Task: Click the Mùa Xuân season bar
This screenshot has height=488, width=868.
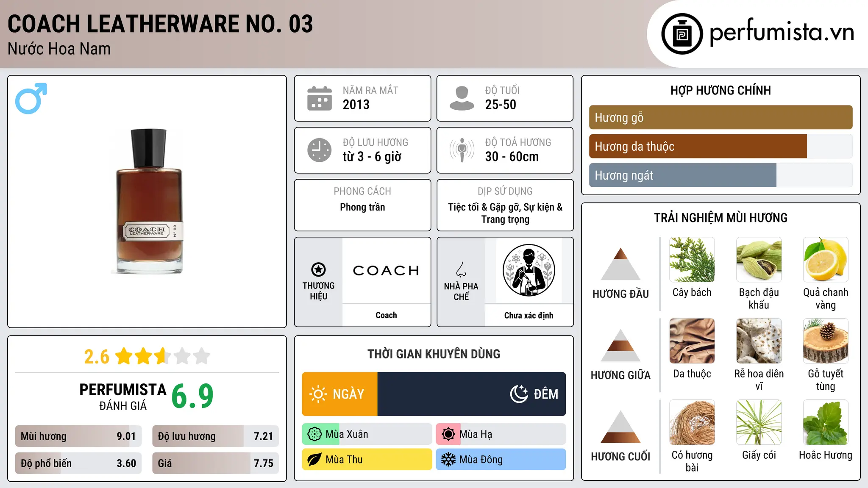Action: [x=367, y=434]
